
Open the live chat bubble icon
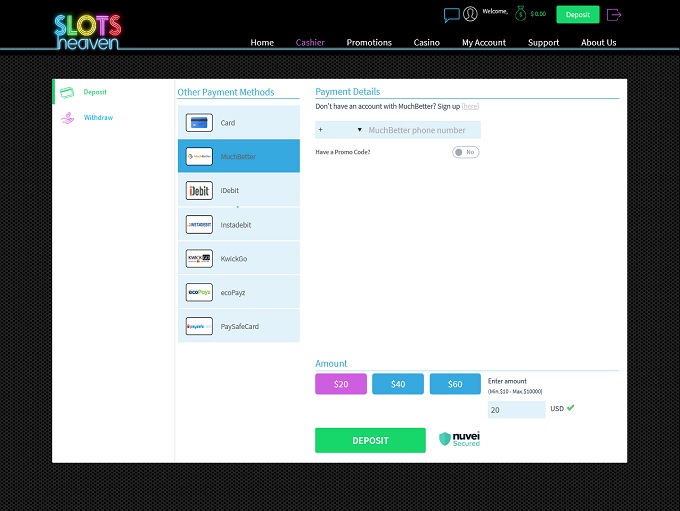(451, 15)
